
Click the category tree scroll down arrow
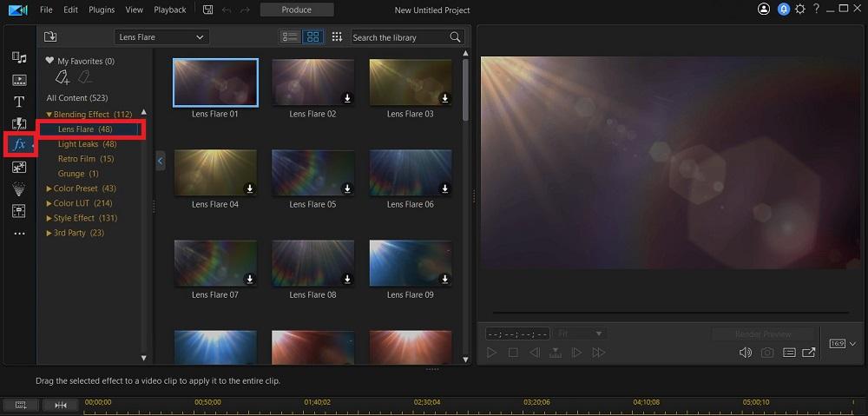coord(144,358)
